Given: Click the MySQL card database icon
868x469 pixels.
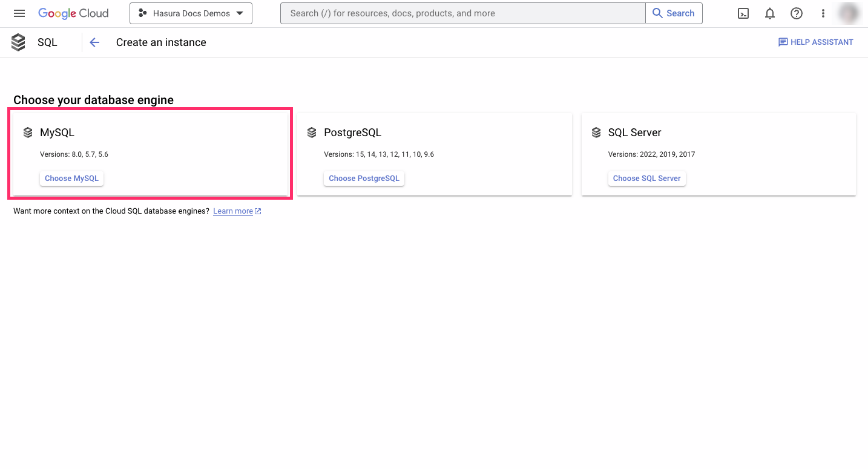Looking at the screenshot, I should (x=28, y=133).
